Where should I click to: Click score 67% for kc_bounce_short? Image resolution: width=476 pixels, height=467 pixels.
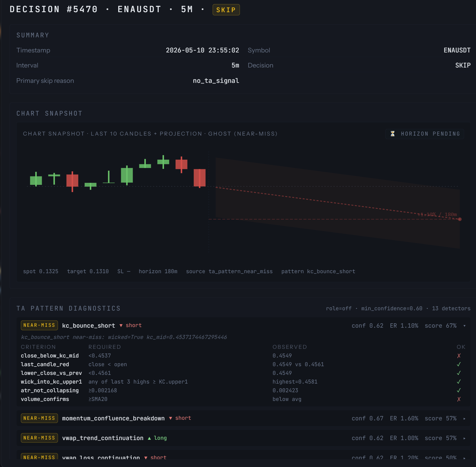(441, 326)
